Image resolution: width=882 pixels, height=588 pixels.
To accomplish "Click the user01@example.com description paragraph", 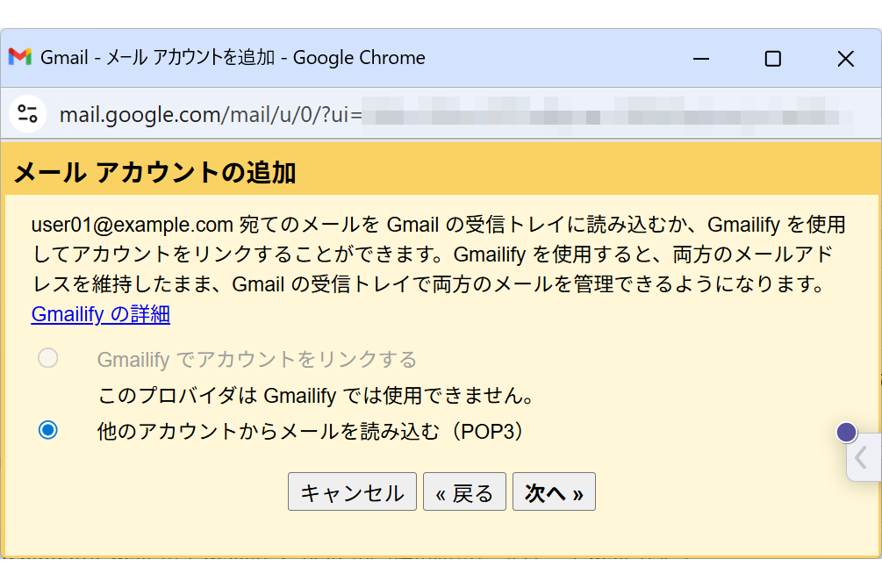I will click(x=439, y=255).
